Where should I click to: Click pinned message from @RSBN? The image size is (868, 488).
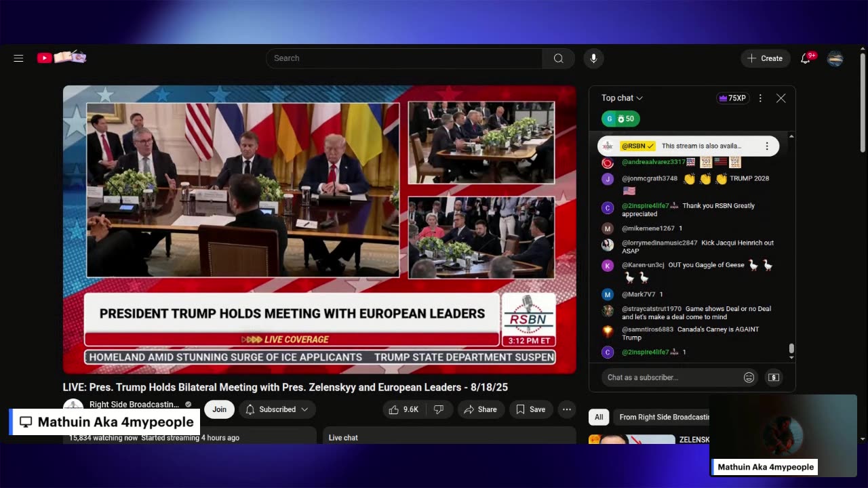coord(688,146)
